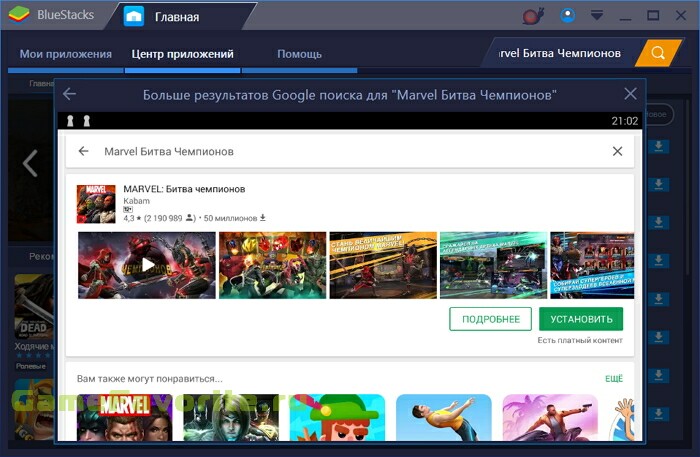Click the 50 миллионов downloads text
The width and height of the screenshot is (700, 457).
click(235, 218)
